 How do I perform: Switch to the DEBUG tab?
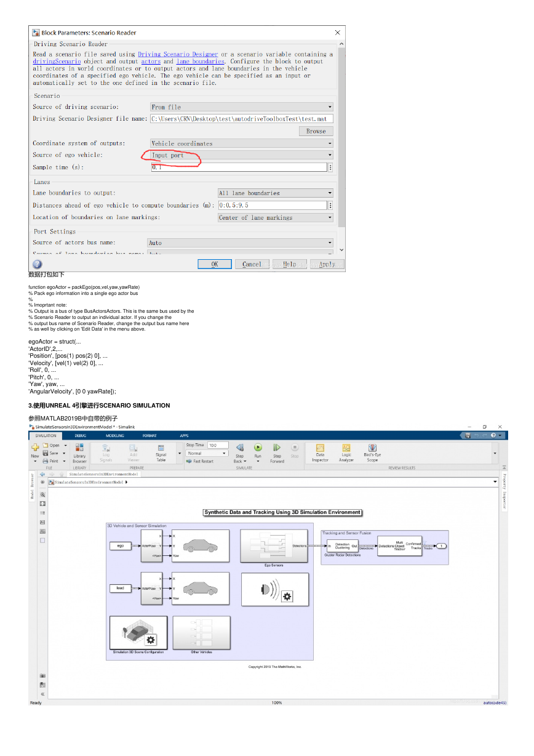[x=81, y=435]
